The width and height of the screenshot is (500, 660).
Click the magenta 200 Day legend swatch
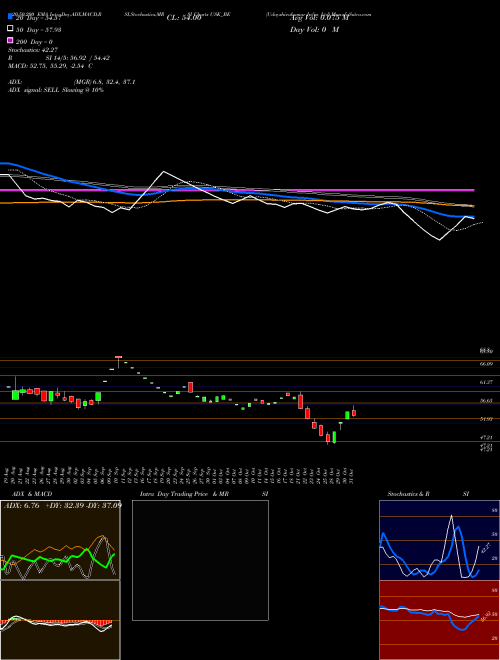tap(10, 40)
